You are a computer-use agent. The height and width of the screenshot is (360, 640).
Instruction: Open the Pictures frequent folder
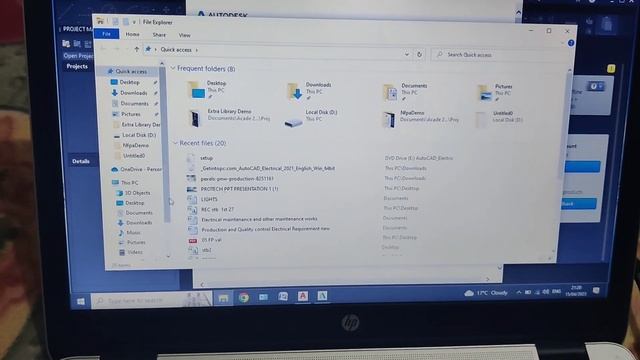pos(495,93)
